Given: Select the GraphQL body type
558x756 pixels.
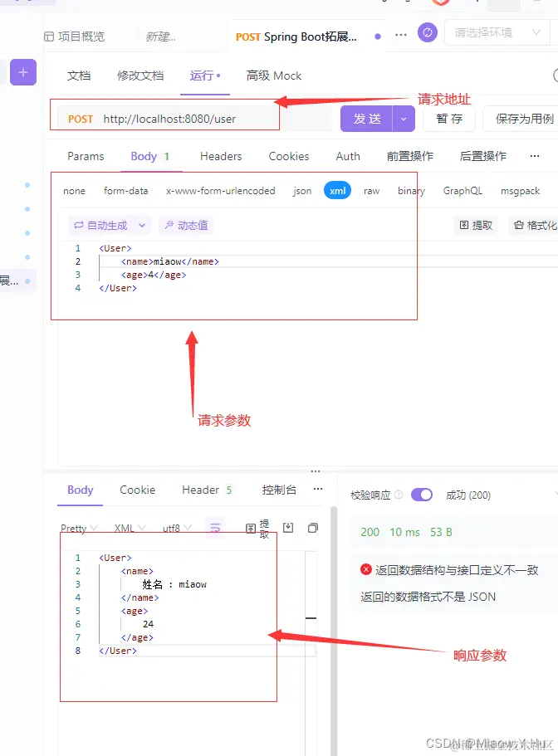Looking at the screenshot, I should point(463,191).
